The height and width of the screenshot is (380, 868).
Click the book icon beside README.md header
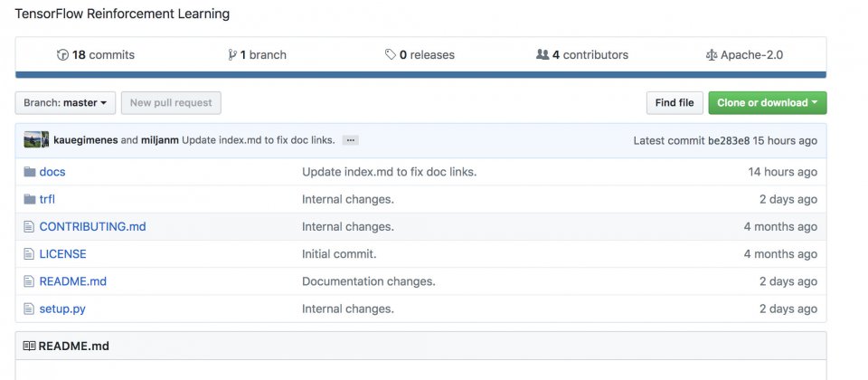[x=29, y=347]
